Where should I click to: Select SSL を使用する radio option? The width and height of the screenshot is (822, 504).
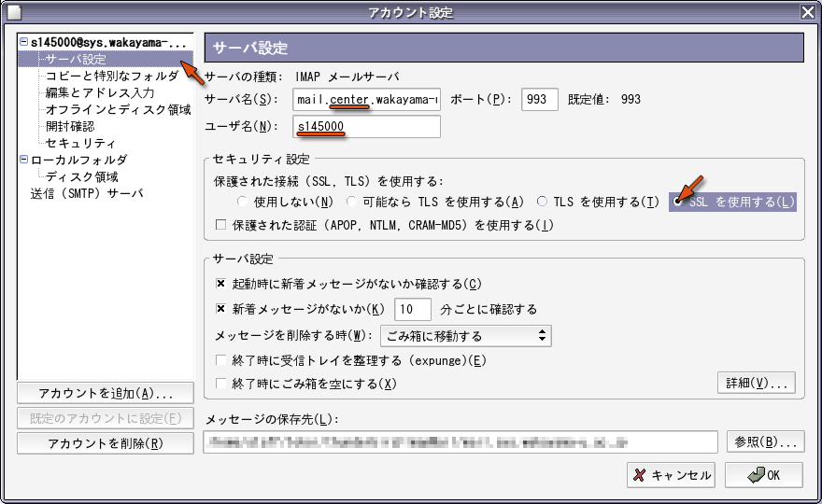[678, 202]
